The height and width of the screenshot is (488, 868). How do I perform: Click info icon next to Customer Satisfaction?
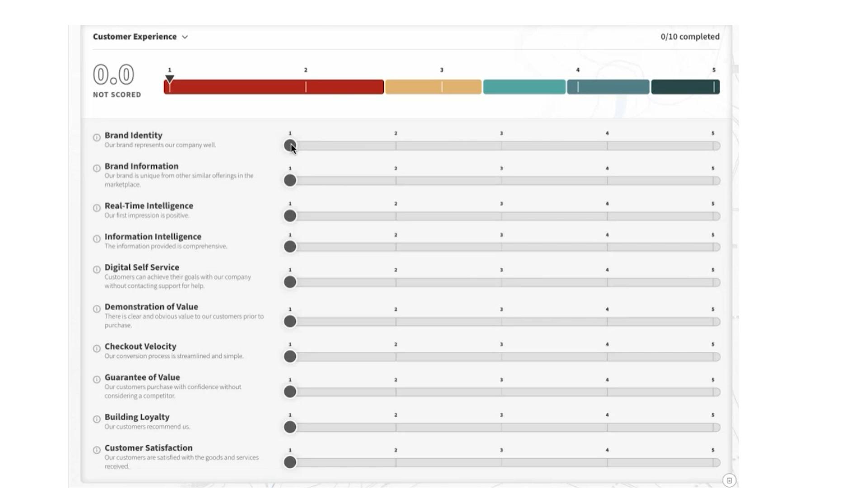coord(97,450)
